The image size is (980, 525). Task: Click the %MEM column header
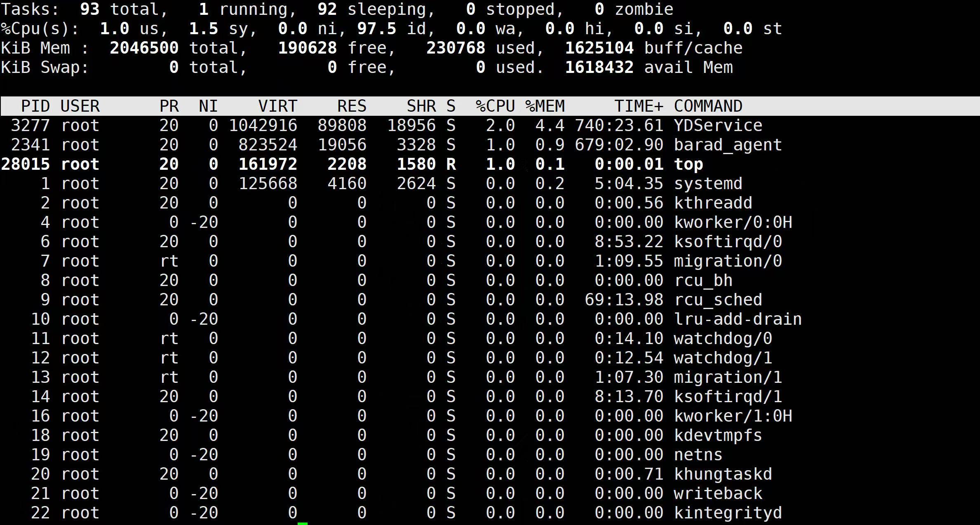pyautogui.click(x=545, y=106)
